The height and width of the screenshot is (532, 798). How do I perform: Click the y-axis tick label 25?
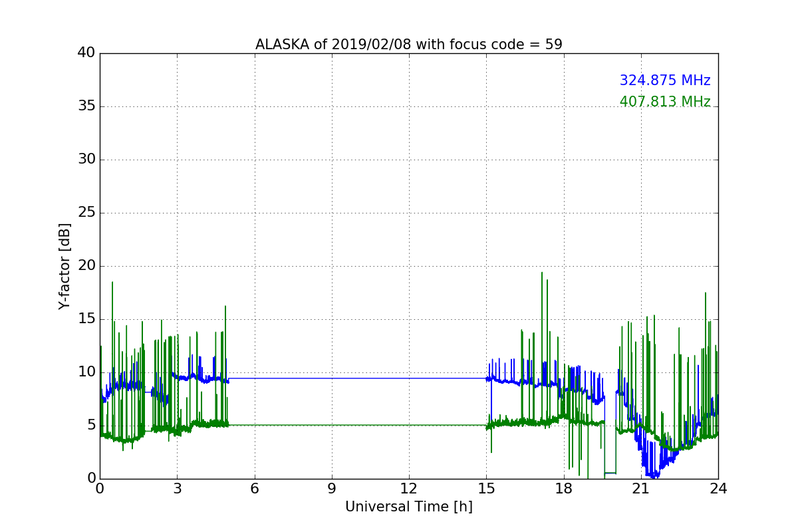pos(86,213)
